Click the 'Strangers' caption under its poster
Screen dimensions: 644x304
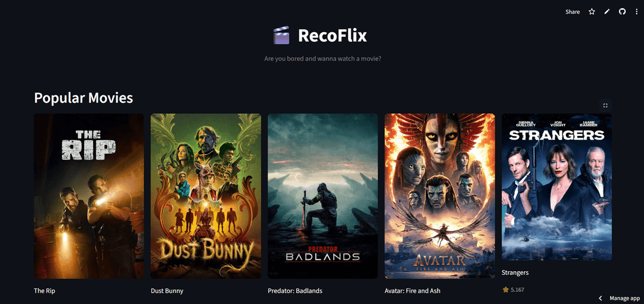coord(515,272)
